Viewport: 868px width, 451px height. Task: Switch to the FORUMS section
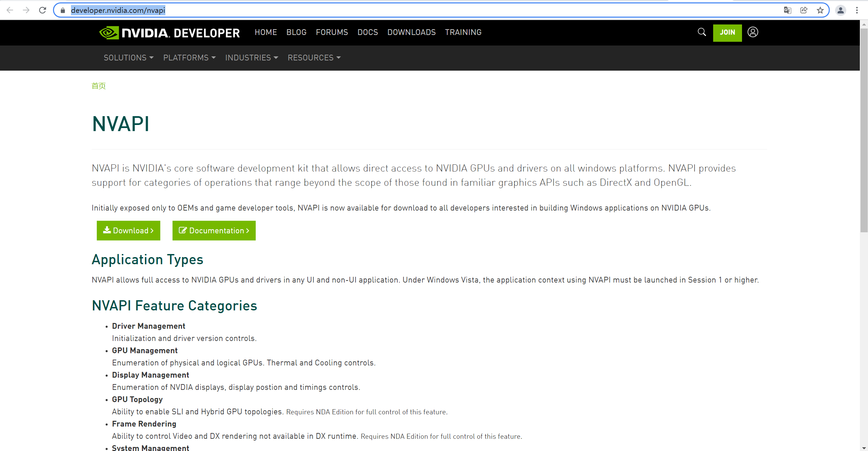(332, 32)
